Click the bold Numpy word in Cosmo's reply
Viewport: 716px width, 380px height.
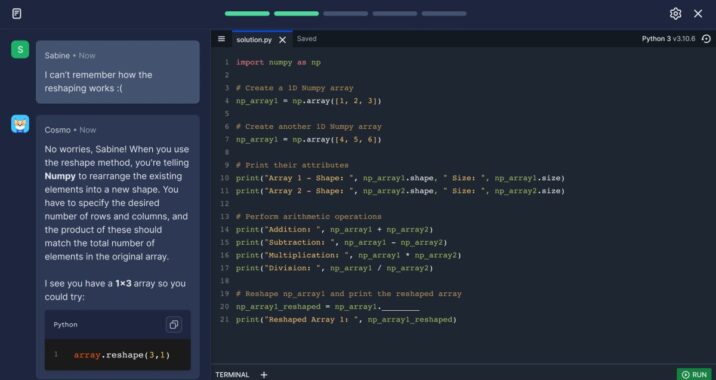60,176
